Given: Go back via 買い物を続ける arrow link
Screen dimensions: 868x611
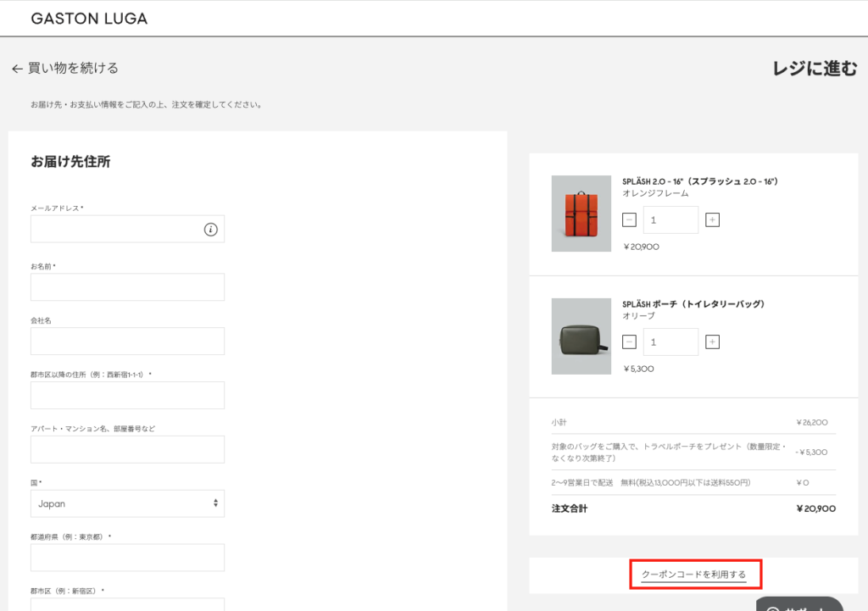Looking at the screenshot, I should 65,69.
